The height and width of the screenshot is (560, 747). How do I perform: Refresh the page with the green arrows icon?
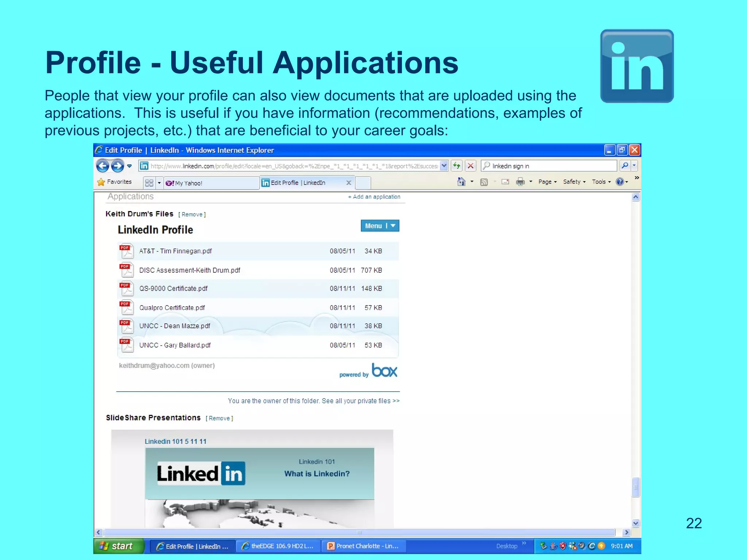point(457,166)
